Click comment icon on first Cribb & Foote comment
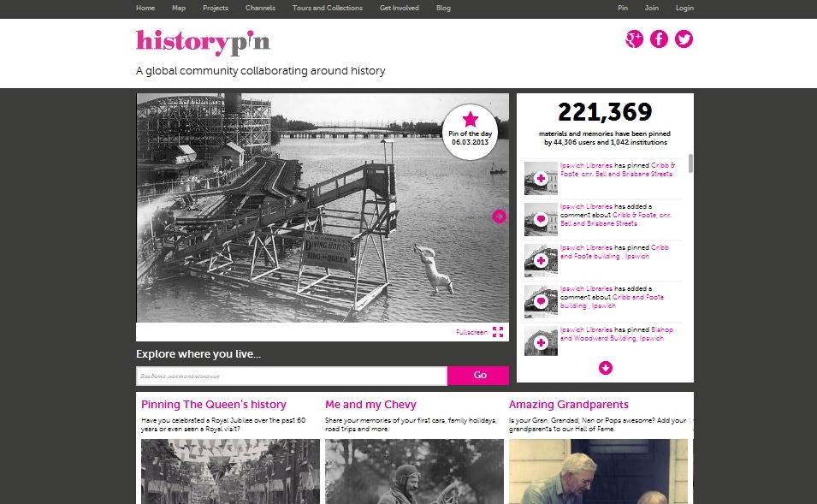 pos(541,219)
